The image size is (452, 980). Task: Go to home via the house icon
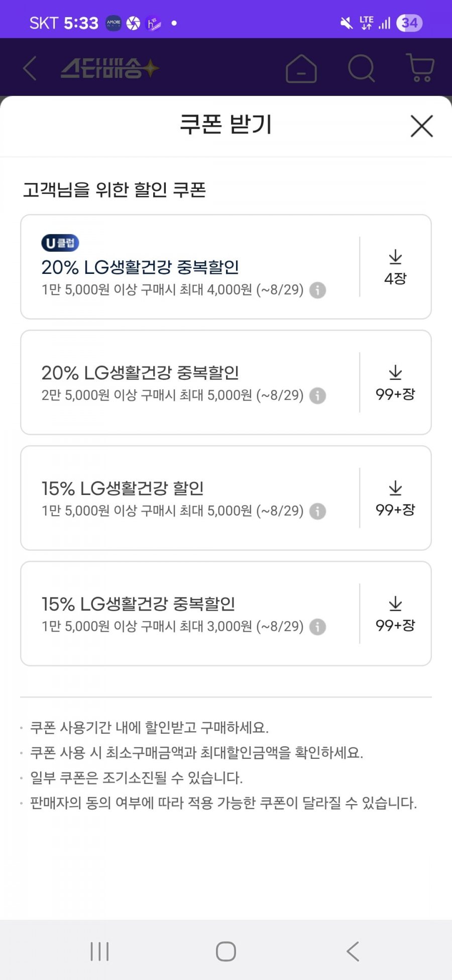click(x=301, y=68)
